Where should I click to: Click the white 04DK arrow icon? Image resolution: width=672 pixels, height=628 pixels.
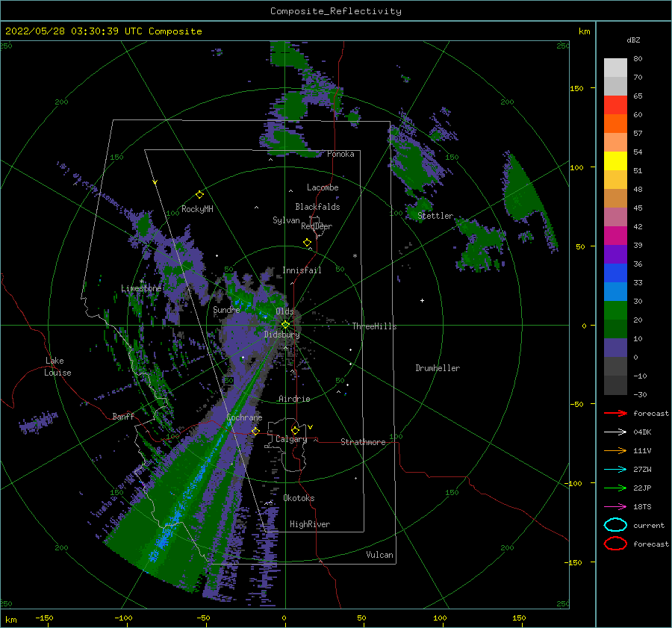click(x=615, y=432)
